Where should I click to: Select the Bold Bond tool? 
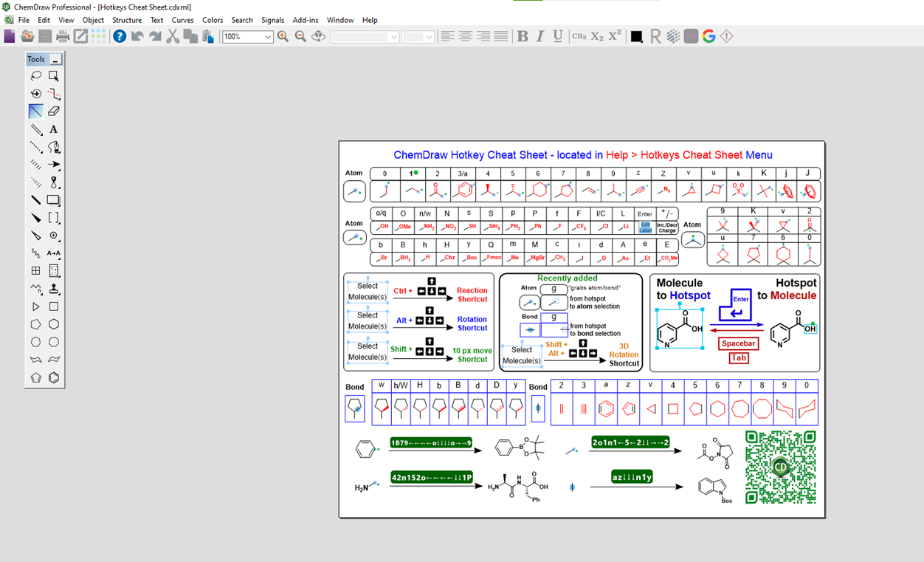(35, 200)
